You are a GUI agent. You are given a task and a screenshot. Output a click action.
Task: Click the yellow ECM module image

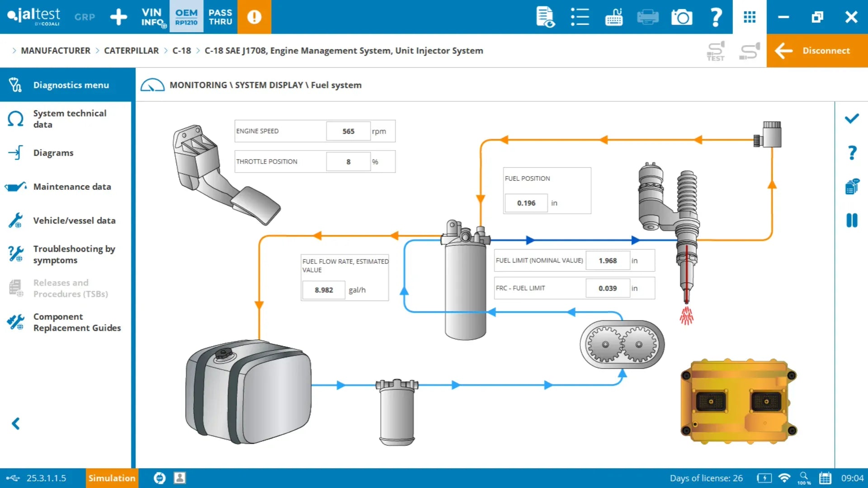click(739, 402)
